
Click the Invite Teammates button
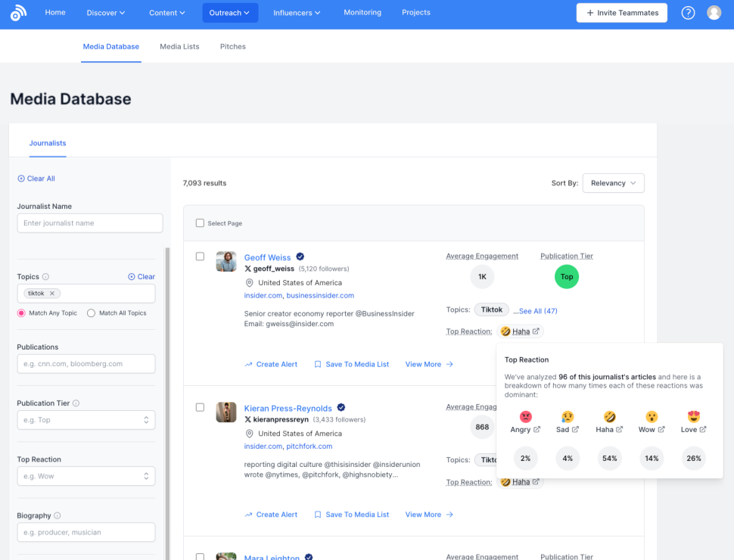point(622,13)
